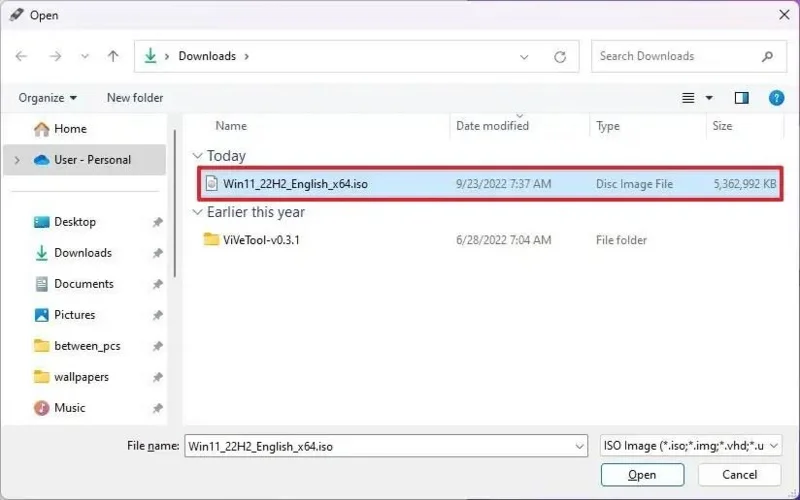Click the Search Downloads field
The image size is (800, 500).
689,56
